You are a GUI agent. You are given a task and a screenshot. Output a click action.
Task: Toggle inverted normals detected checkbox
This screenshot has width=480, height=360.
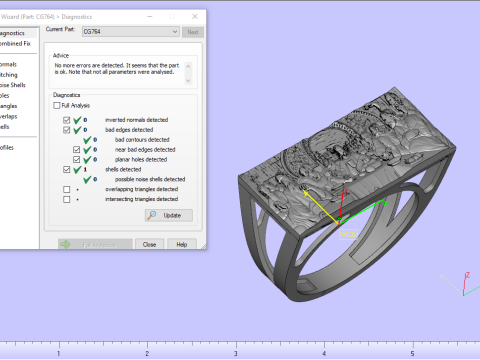(67, 120)
